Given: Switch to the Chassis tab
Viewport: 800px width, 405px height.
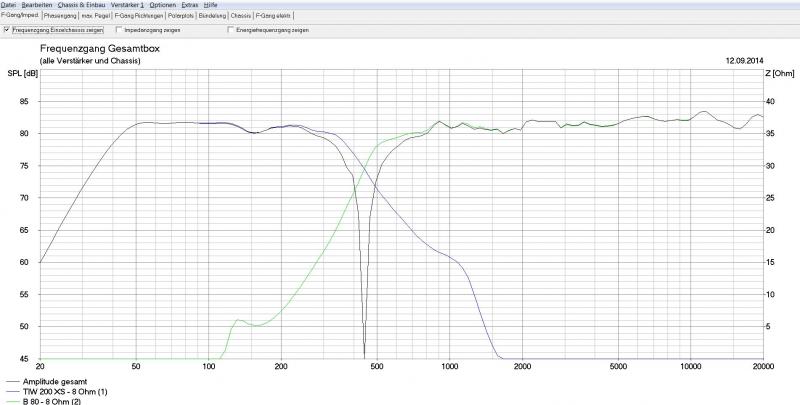Looking at the screenshot, I should [x=241, y=17].
